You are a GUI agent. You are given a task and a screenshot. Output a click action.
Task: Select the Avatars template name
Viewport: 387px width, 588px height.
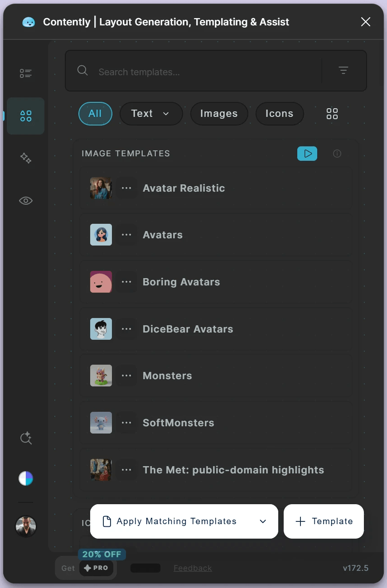pyautogui.click(x=163, y=235)
